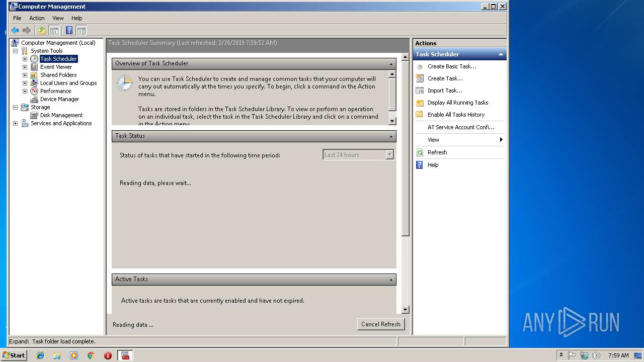The height and width of the screenshot is (362, 644).
Task: Click the Performance gauge icon in tree
Action: [34, 91]
